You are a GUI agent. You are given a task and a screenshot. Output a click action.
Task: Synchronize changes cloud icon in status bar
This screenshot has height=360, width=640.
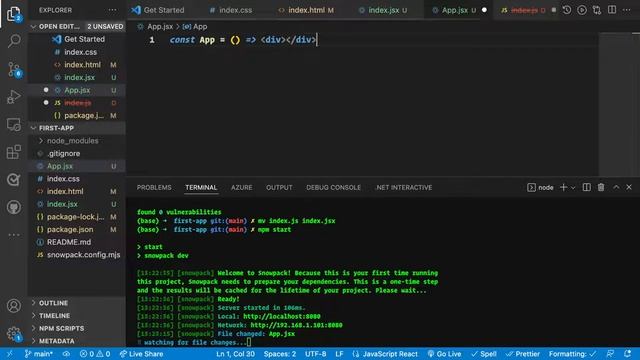[x=66, y=354]
